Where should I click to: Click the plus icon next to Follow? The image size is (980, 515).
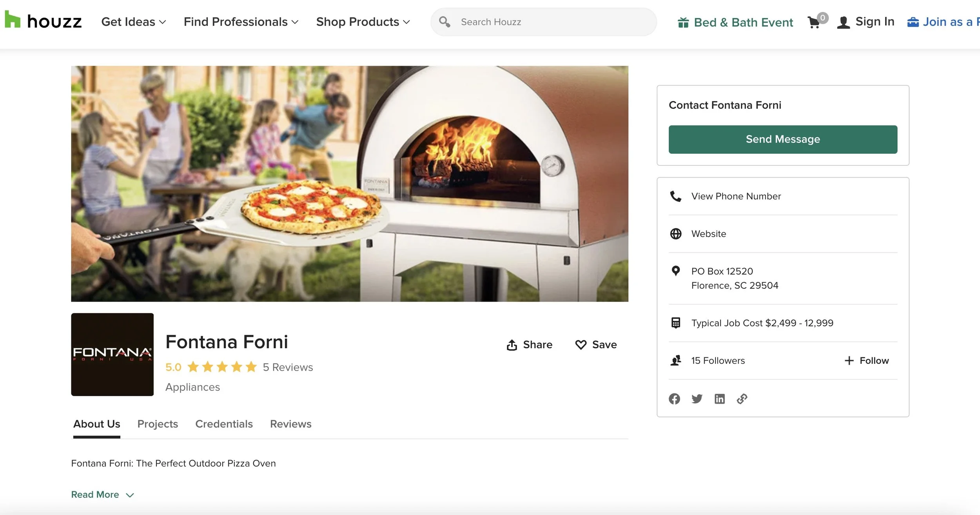849,360
